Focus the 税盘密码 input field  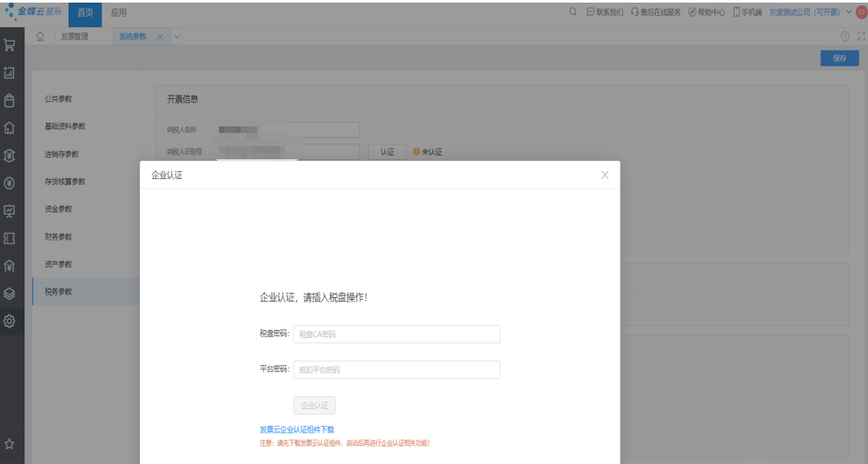[397, 335]
